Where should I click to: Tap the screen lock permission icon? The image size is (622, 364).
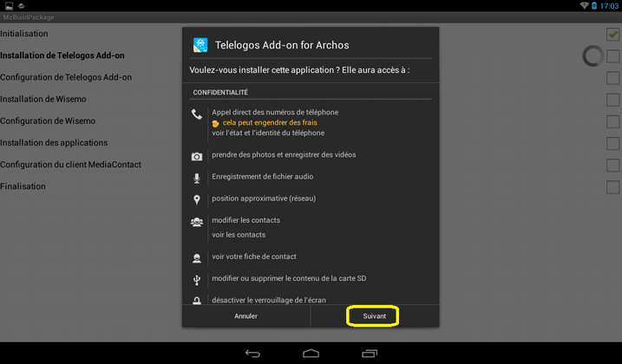click(x=196, y=301)
